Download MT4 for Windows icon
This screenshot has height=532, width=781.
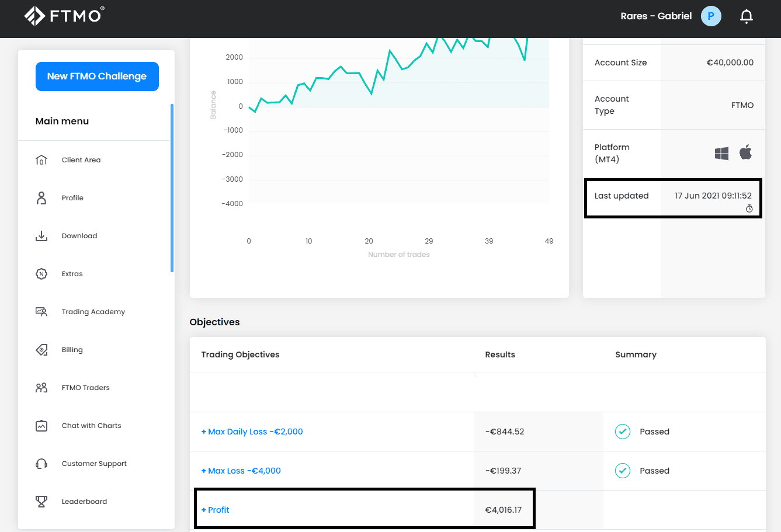tap(721, 154)
